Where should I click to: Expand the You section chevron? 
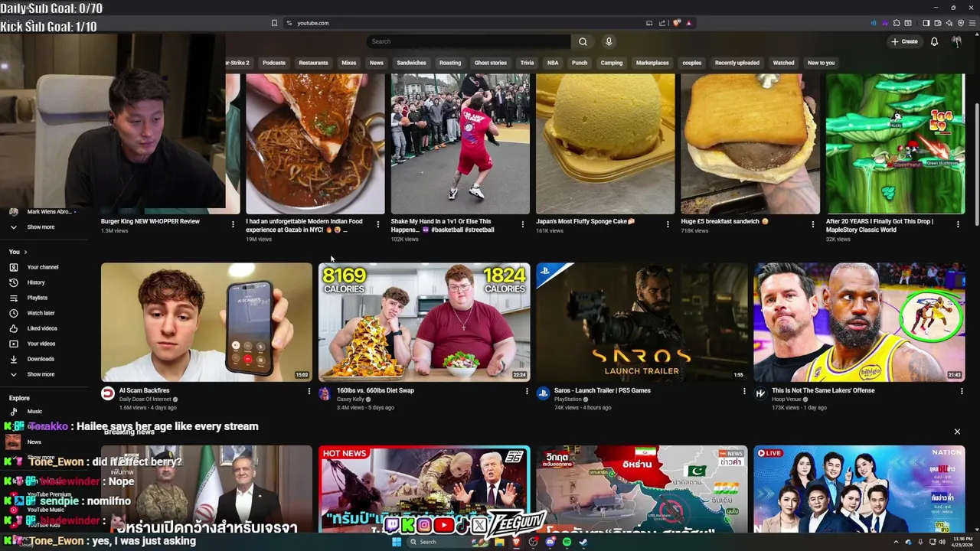point(25,252)
